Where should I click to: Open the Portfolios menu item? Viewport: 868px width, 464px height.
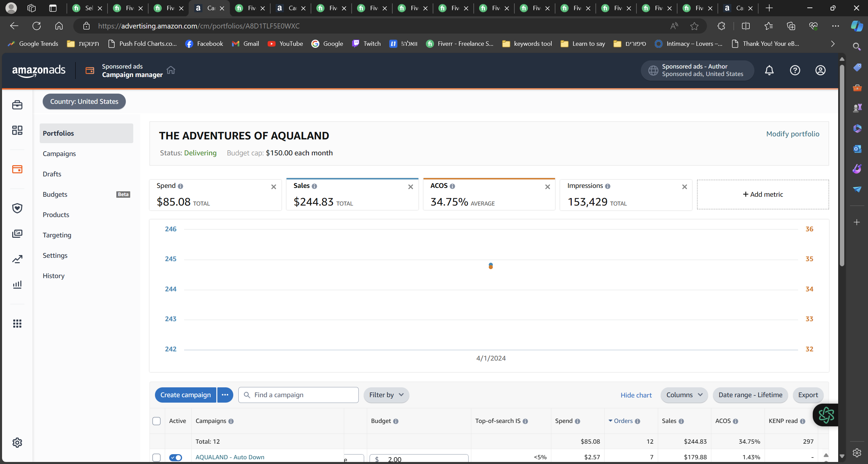[86, 133]
